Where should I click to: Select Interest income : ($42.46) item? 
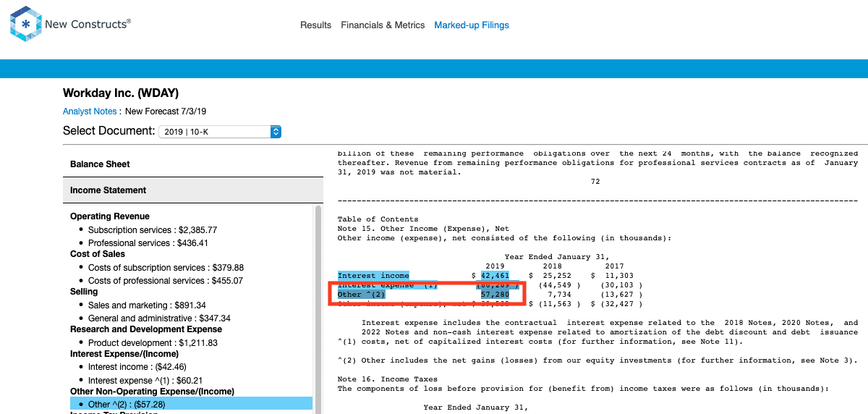click(137, 368)
